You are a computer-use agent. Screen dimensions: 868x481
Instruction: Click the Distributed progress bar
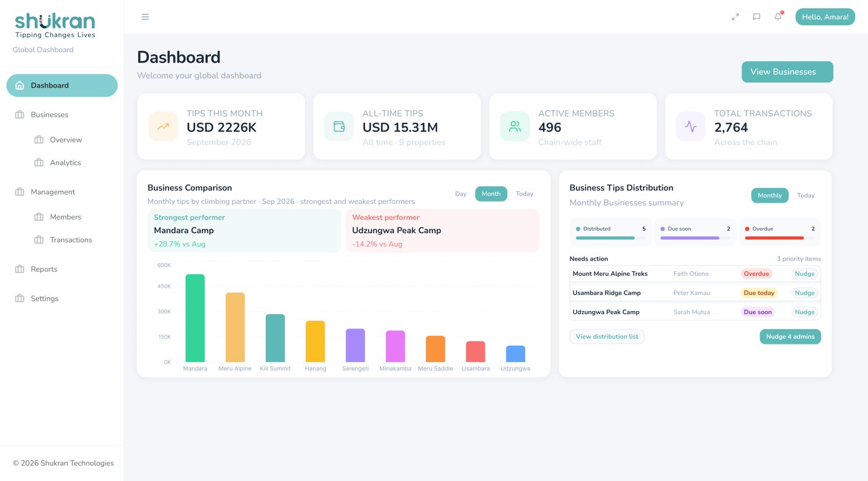(x=611, y=238)
